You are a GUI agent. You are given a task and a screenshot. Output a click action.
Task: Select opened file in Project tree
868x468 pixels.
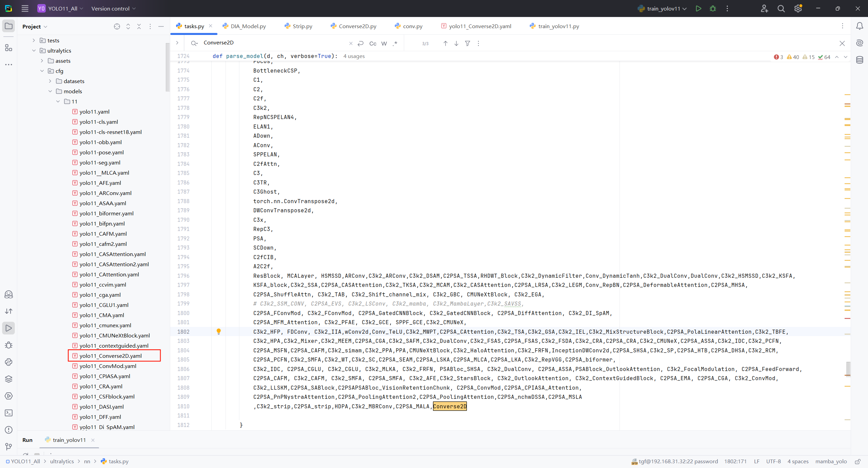117,26
